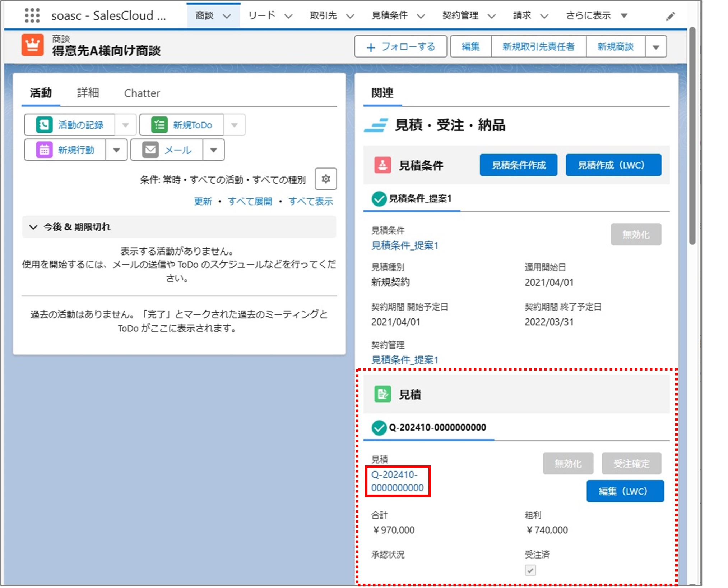Switch to the 詳細 tab

pyautogui.click(x=88, y=93)
